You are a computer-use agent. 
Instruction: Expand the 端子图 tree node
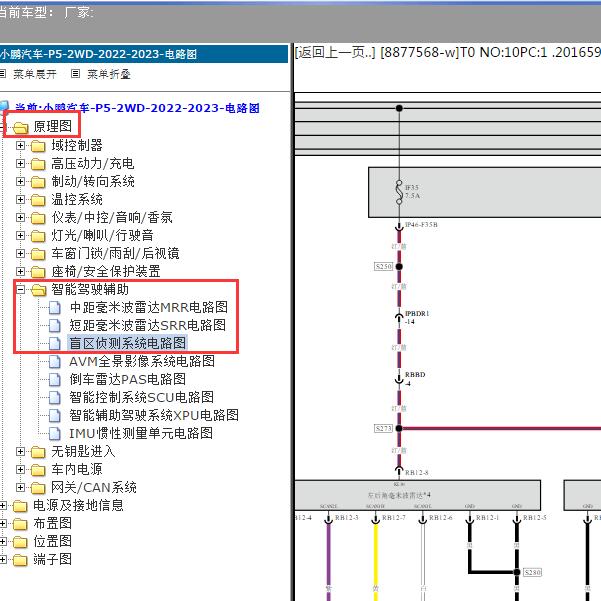pyautogui.click(x=3, y=560)
